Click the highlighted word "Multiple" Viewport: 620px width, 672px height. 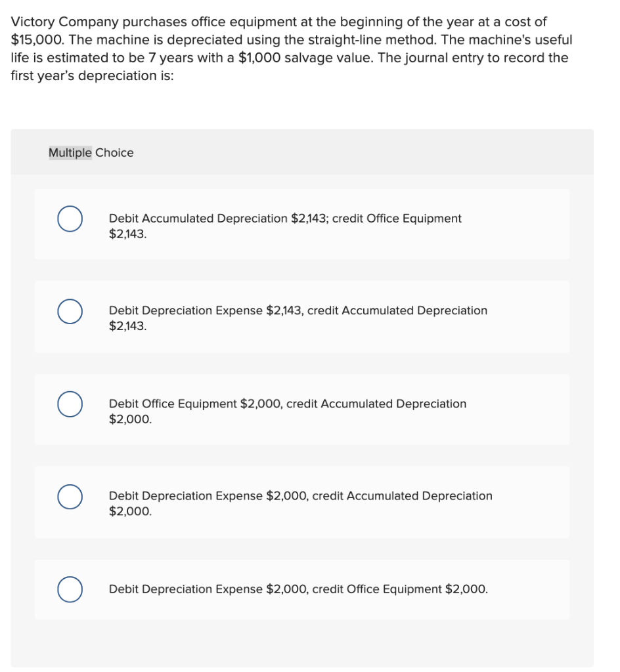[70, 153]
